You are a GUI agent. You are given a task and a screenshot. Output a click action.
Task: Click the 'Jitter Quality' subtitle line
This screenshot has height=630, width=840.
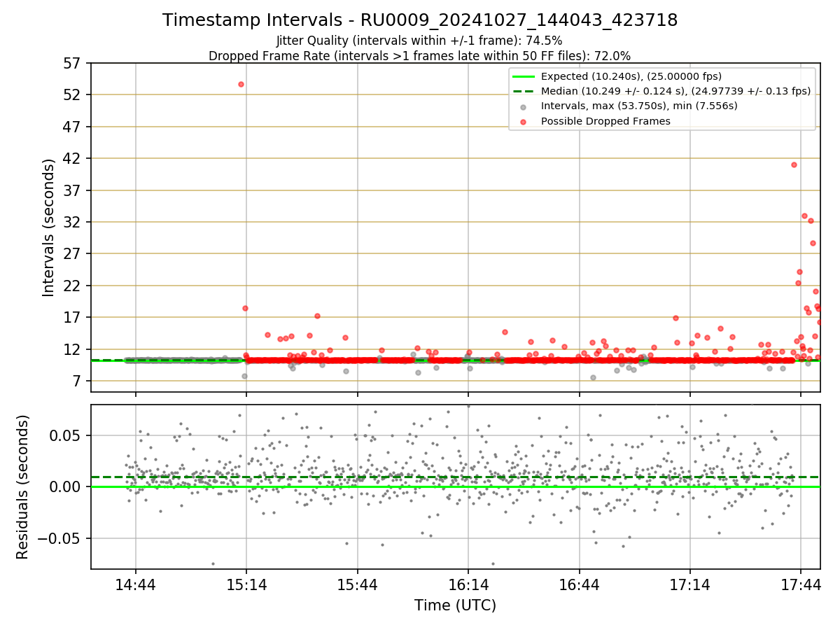(x=419, y=41)
